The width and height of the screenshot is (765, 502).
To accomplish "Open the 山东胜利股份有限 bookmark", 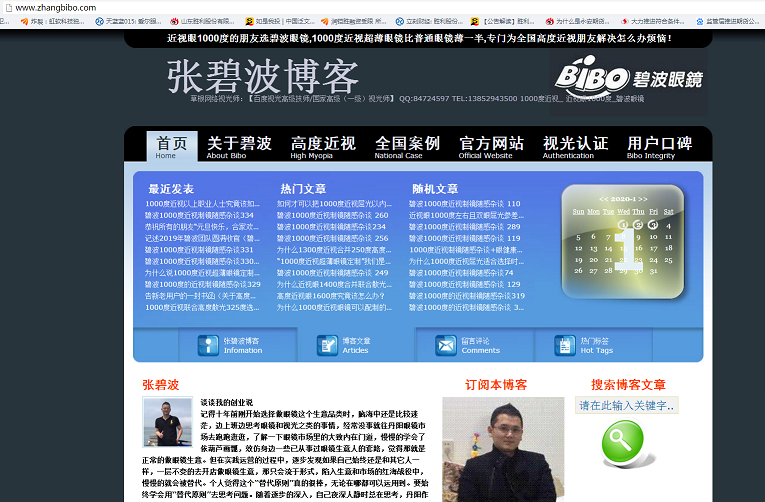I will (202, 21).
